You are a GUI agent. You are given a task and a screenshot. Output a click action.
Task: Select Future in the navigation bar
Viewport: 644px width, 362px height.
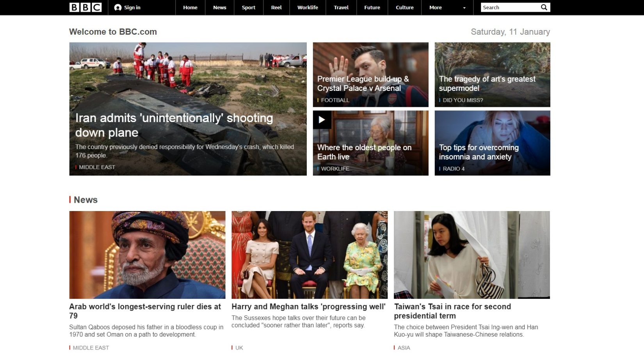372,7
